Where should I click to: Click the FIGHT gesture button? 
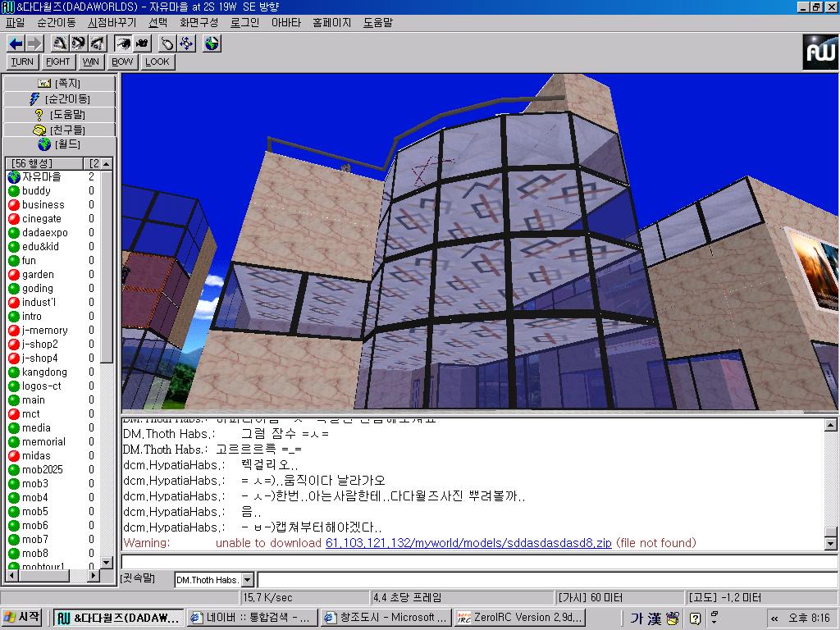58,62
